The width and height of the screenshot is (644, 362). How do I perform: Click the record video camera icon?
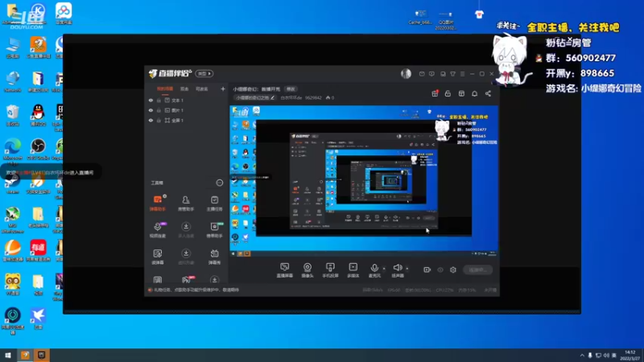pyautogui.click(x=427, y=269)
